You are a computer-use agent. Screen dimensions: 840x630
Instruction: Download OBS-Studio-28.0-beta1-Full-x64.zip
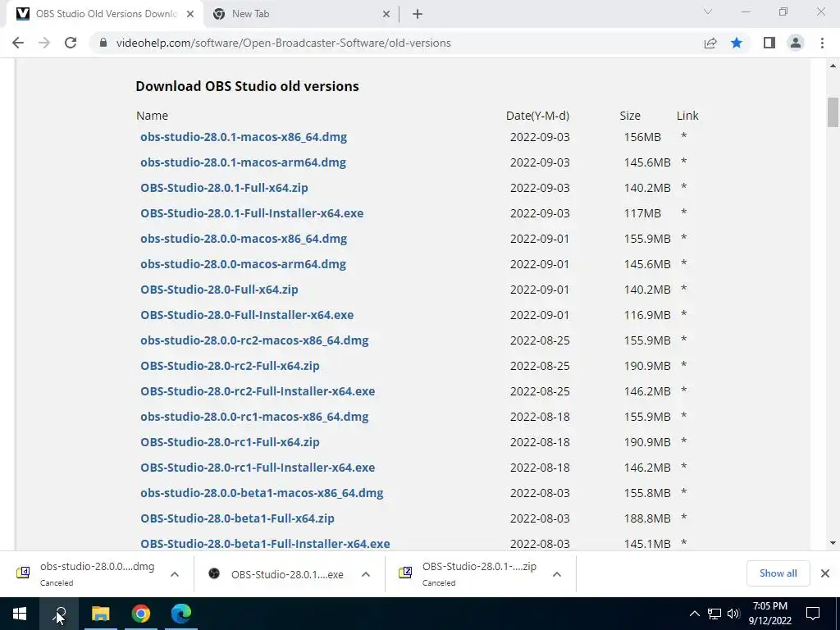pyautogui.click(x=237, y=518)
